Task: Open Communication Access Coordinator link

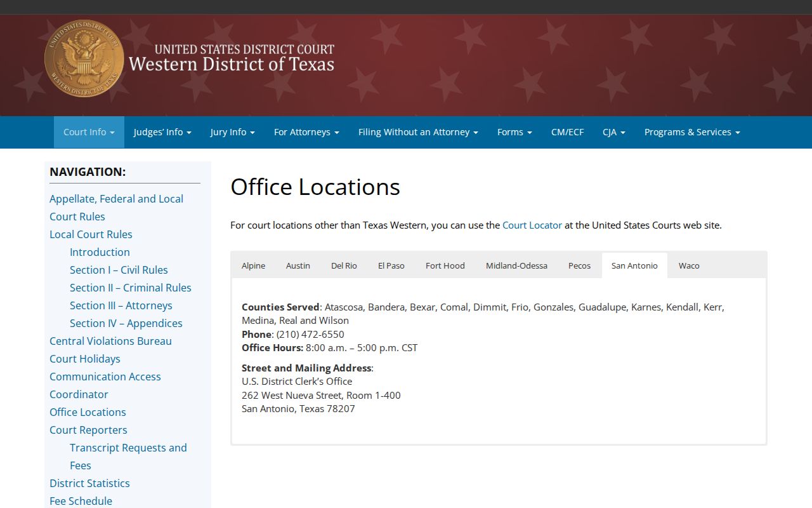Action: point(105,385)
